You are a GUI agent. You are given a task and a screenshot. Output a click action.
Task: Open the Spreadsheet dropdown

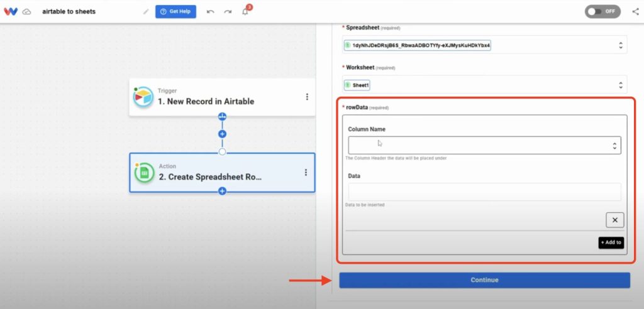(x=485, y=45)
